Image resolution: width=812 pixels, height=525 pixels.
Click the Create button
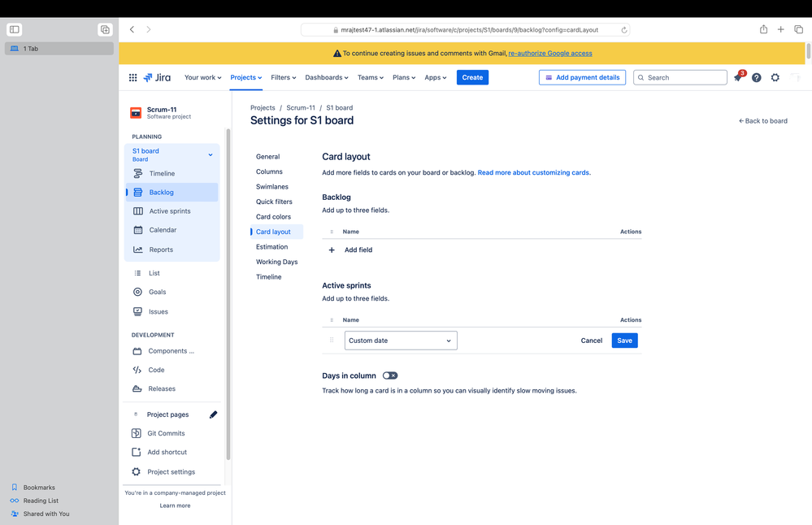point(472,78)
